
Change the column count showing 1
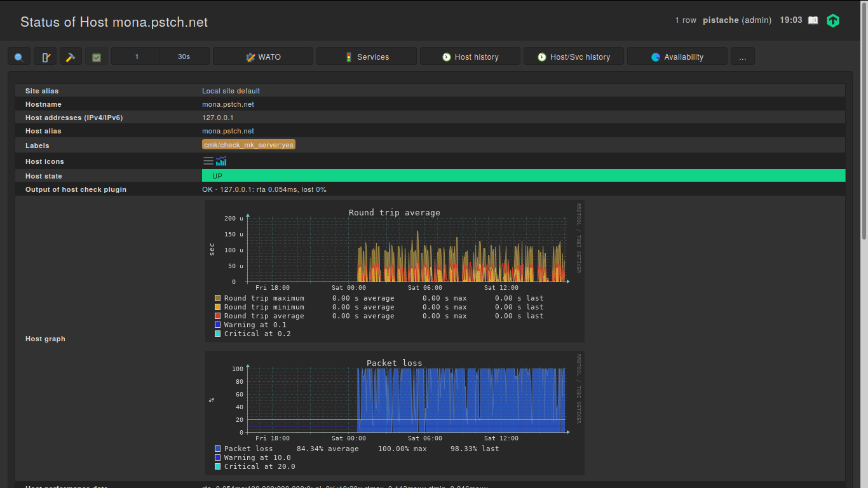point(136,57)
